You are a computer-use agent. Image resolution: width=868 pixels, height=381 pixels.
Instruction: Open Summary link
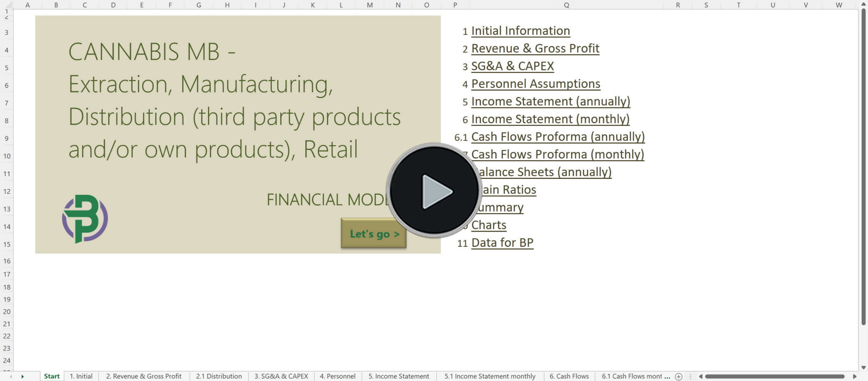click(x=500, y=207)
